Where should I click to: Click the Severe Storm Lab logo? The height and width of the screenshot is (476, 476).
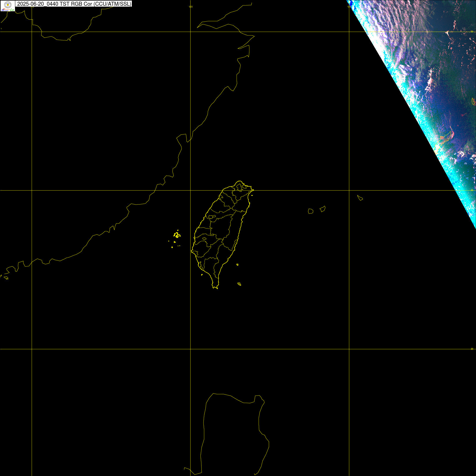coord(8,6)
